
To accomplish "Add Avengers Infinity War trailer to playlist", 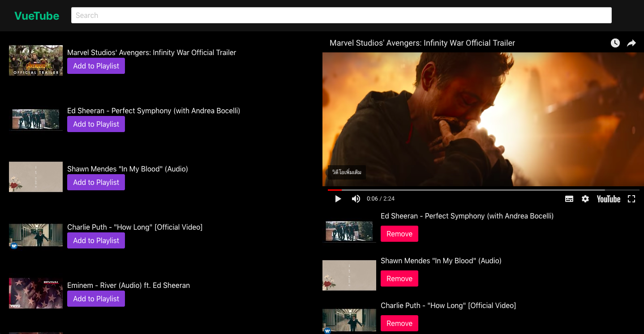I will 96,66.
